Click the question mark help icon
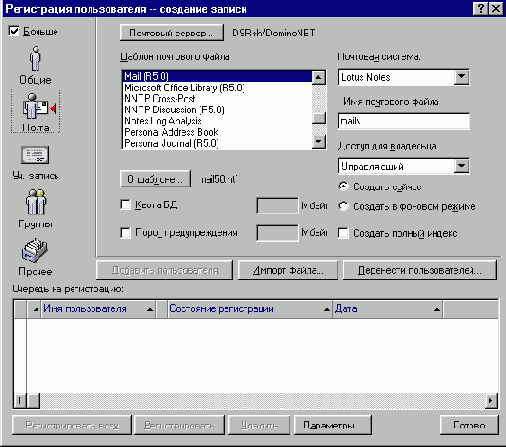 (x=480, y=9)
